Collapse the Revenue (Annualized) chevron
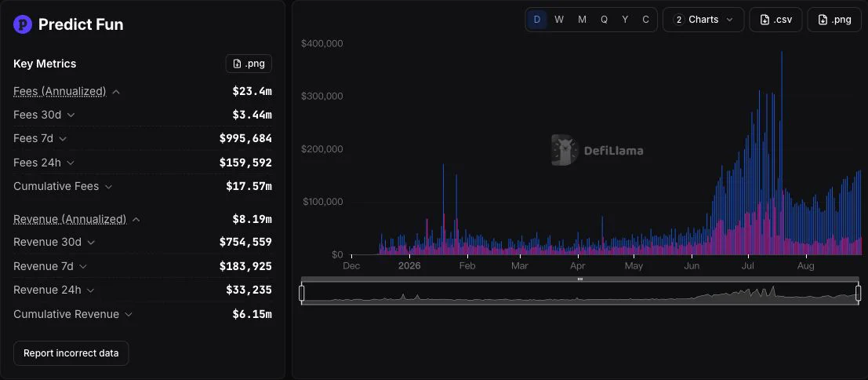This screenshot has height=380, width=868. pyautogui.click(x=136, y=220)
